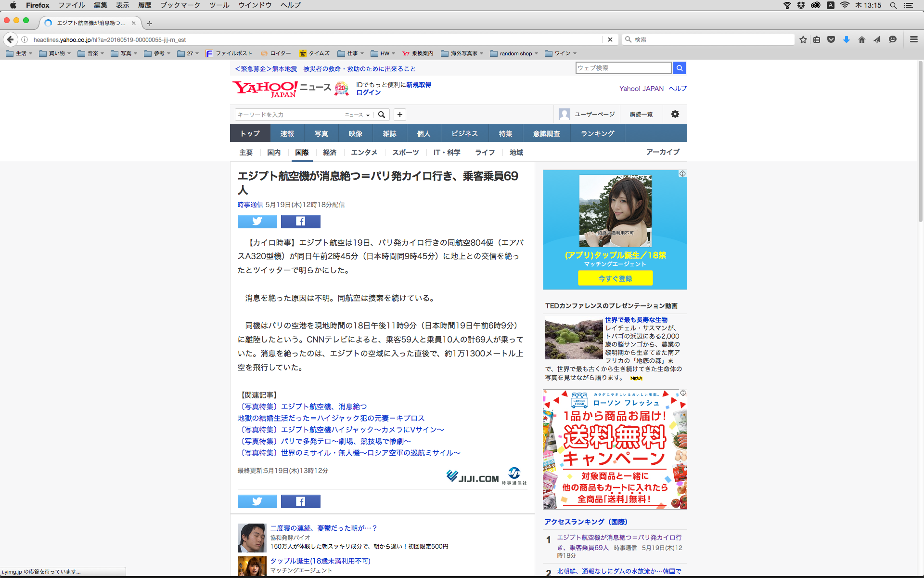Screen dimensions: 924x578
Task: Open the Yahoo News settings gear
Action: pyautogui.click(x=675, y=114)
